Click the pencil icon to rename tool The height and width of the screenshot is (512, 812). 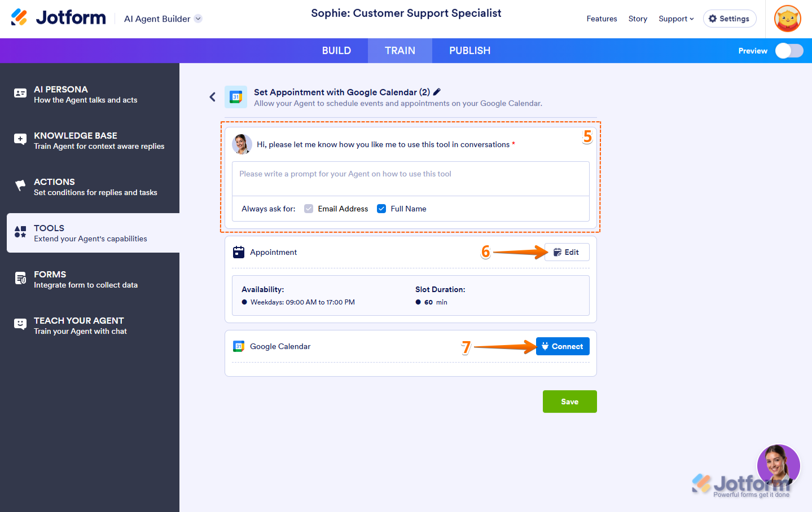(437, 92)
